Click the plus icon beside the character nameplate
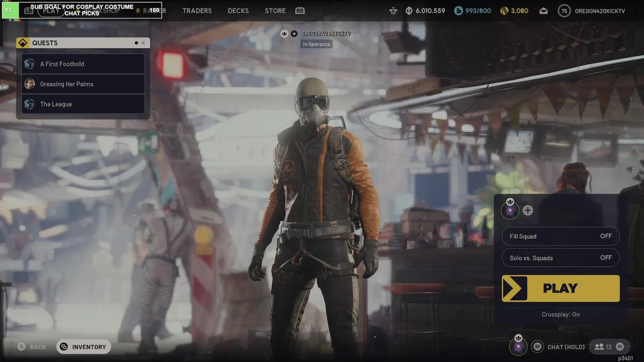 click(x=294, y=34)
